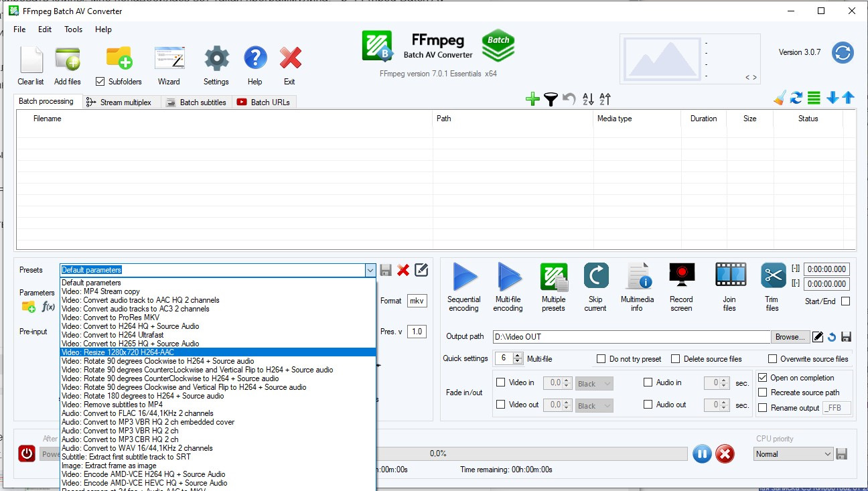This screenshot has width=868, height=491.
Task: Sort the file list A to Z
Action: pos(588,99)
